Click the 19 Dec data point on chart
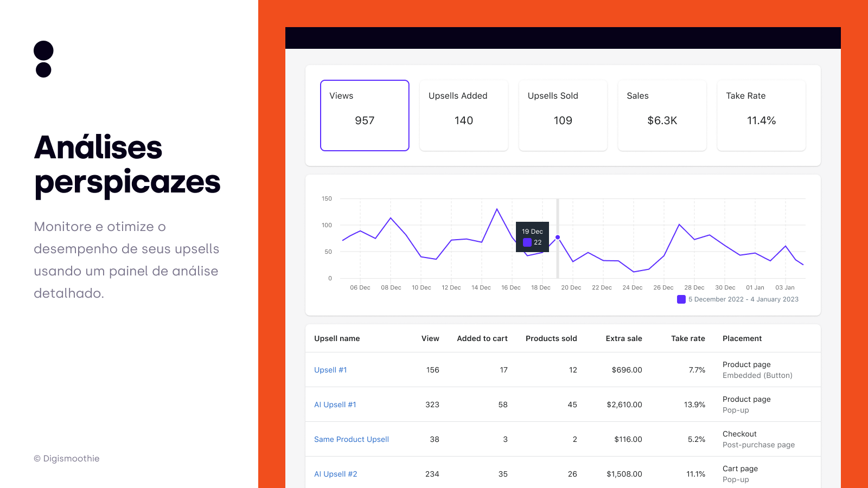 tap(558, 237)
